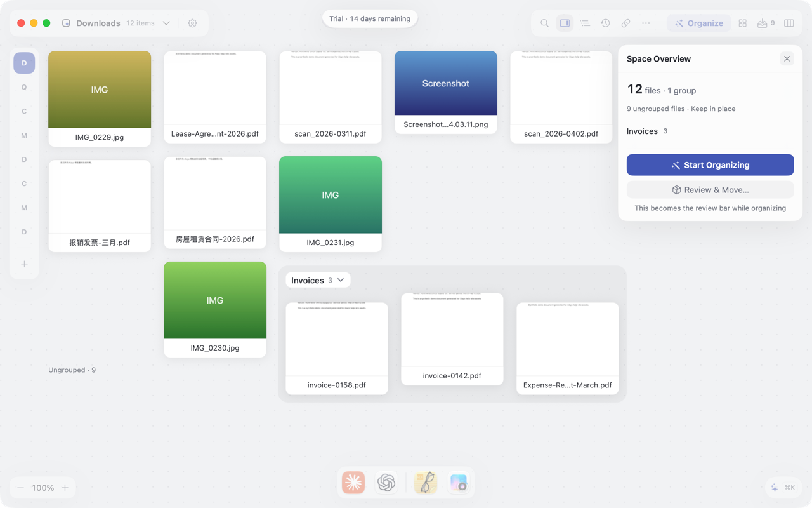This screenshot has height=508, width=812.
Task: Collapse the Invoices group header chevron
Action: click(341, 280)
